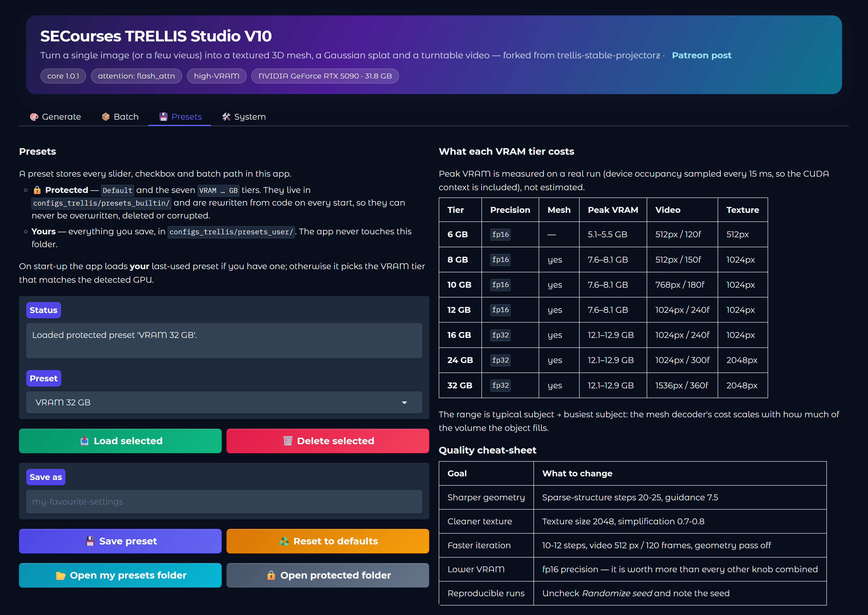The image size is (868, 615).
Task: Click the recycle icon on Reset to defaults
Action: [284, 541]
